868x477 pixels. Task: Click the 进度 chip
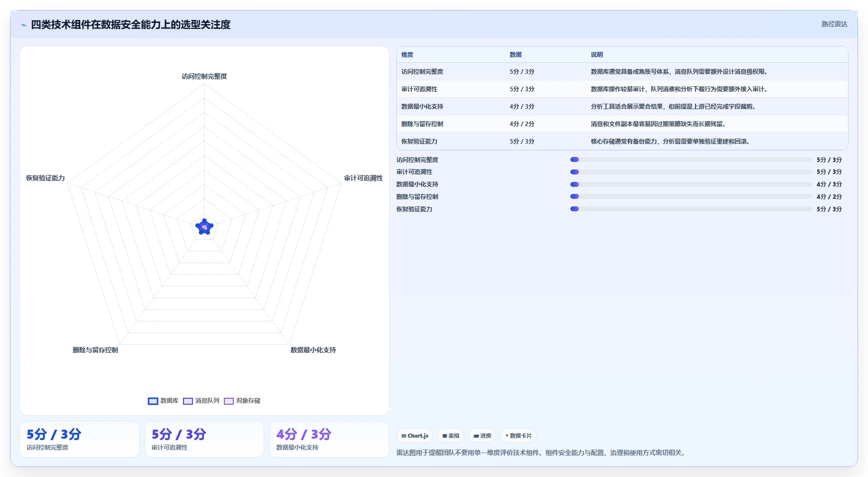482,436
